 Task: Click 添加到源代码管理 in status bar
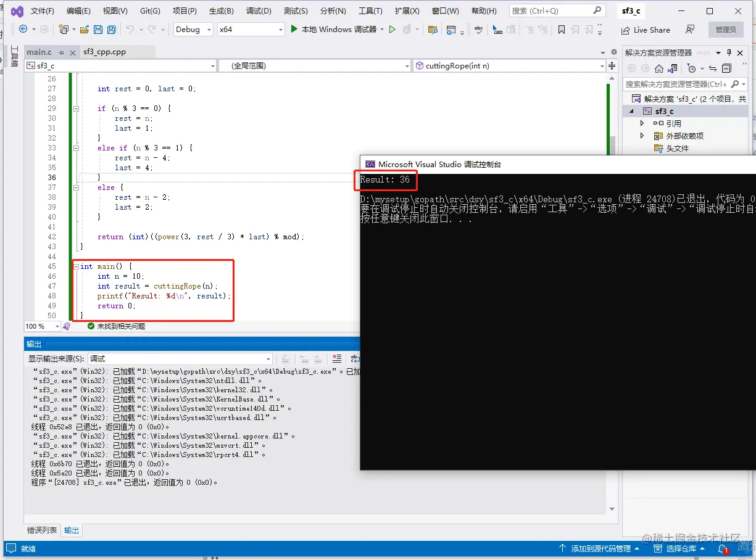click(x=600, y=548)
